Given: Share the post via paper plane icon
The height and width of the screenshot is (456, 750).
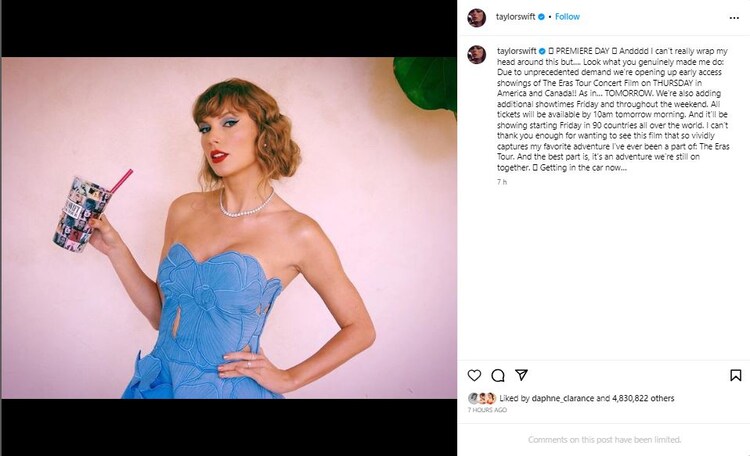Looking at the screenshot, I should (521, 375).
